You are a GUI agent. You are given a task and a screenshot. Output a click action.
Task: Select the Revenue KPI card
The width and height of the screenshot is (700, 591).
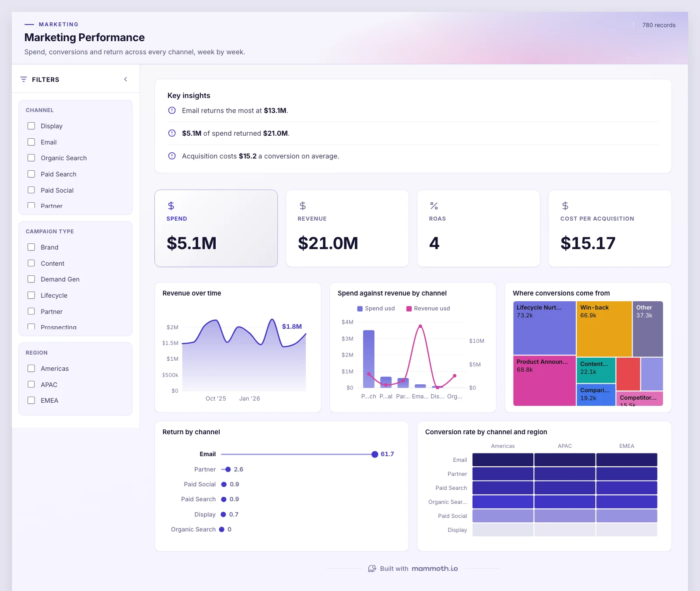click(x=347, y=228)
